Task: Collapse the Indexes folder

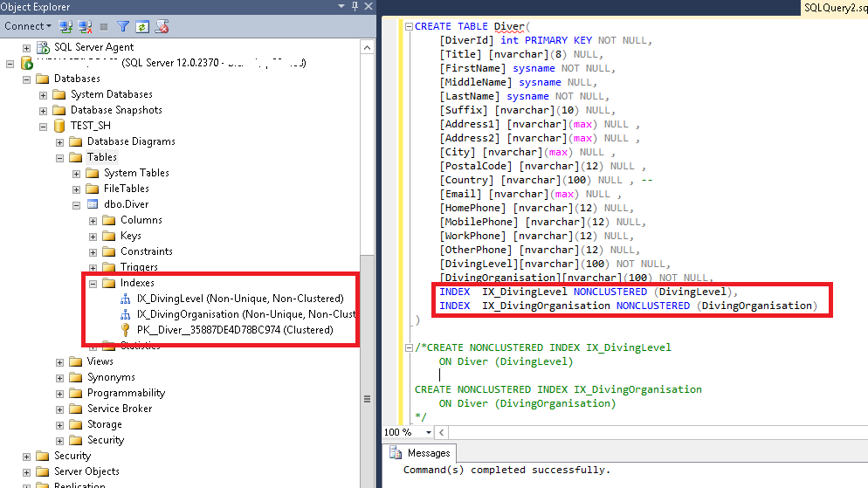Action: tap(93, 284)
